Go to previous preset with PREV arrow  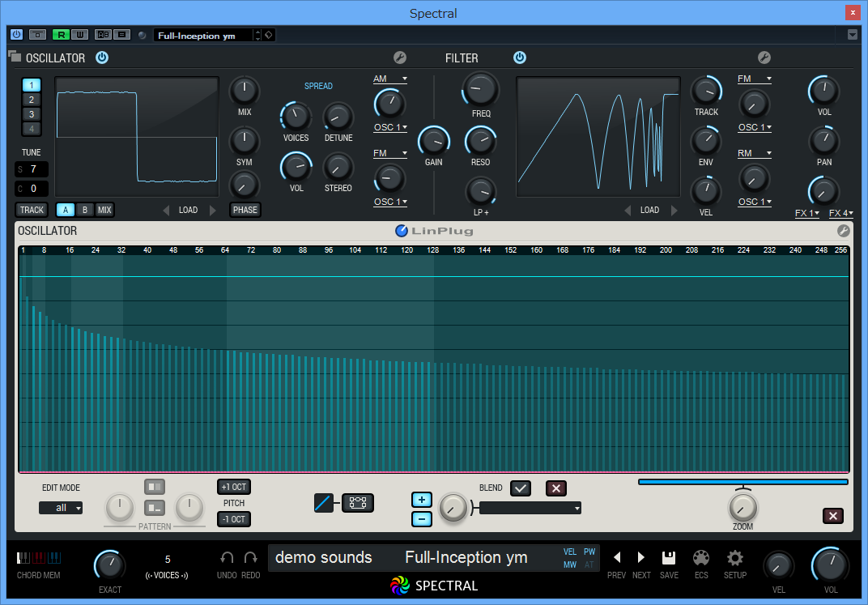click(x=617, y=557)
